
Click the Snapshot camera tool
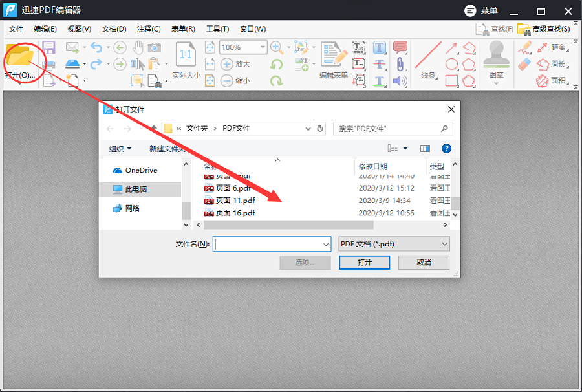155,47
